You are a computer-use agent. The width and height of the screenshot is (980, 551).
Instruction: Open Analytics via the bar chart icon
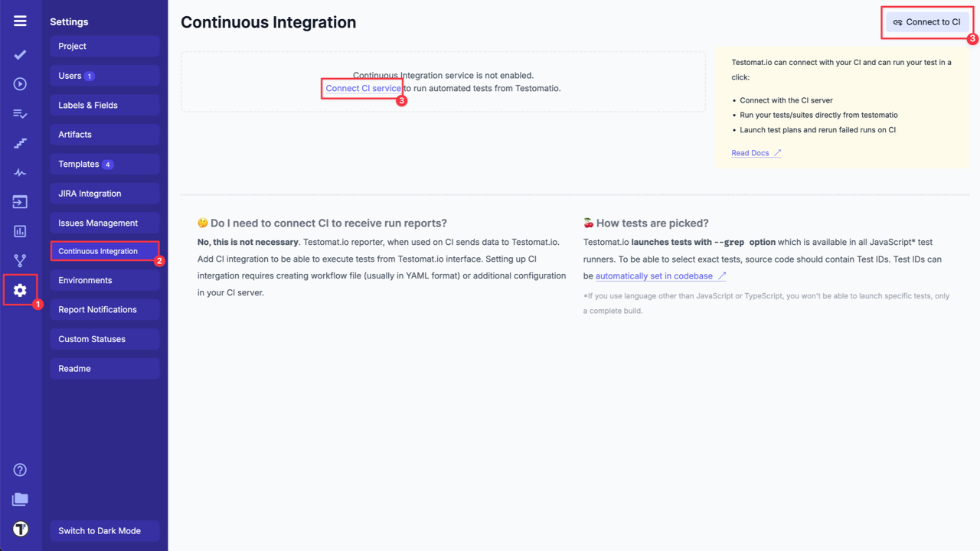[20, 231]
